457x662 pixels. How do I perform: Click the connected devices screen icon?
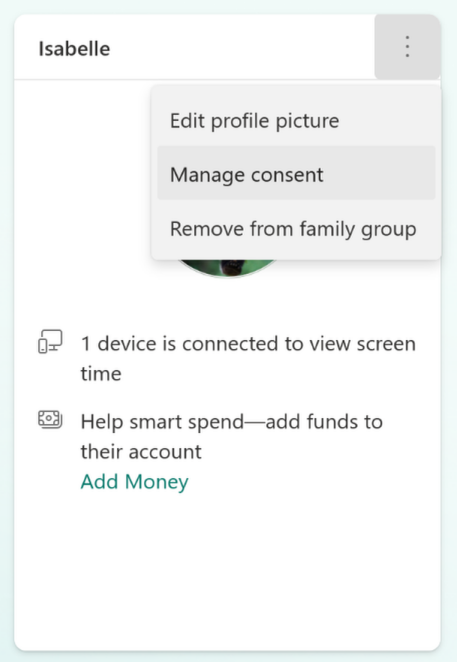[50, 342]
